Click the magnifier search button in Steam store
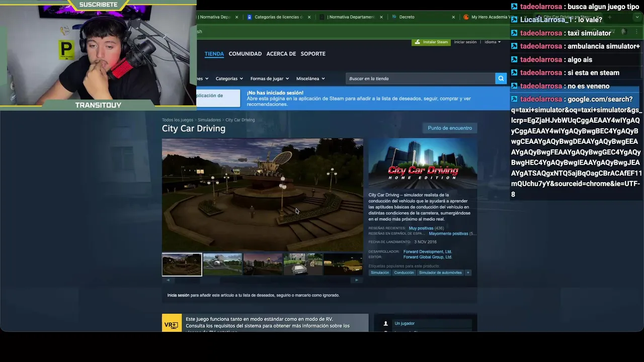Screen dimensions: 644x362 (x=501, y=78)
